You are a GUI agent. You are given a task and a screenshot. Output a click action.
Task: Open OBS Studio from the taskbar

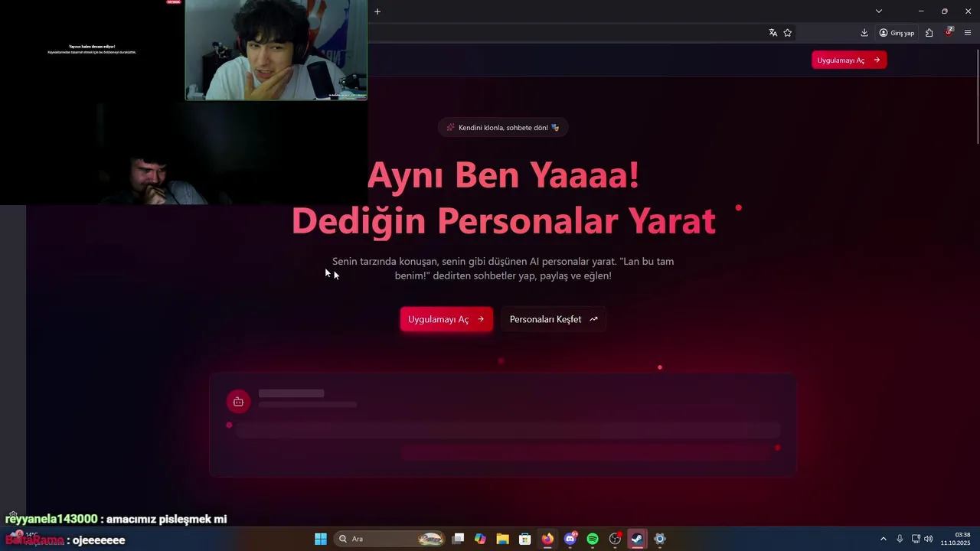(x=615, y=539)
